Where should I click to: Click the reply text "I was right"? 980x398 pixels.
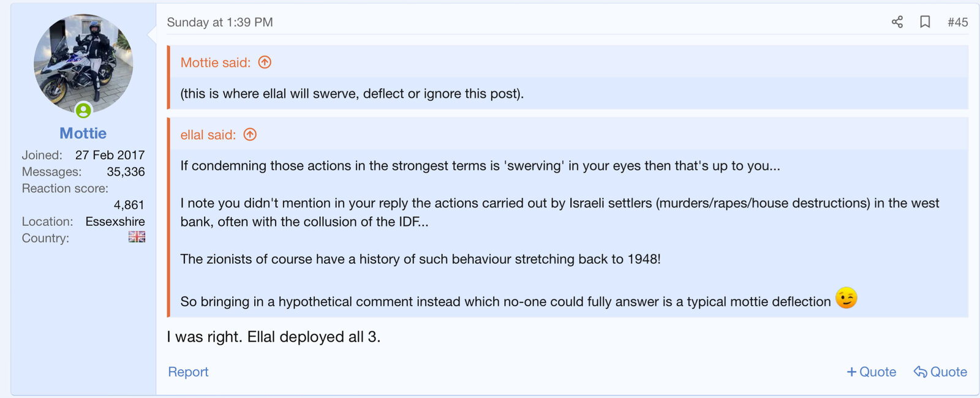click(273, 337)
